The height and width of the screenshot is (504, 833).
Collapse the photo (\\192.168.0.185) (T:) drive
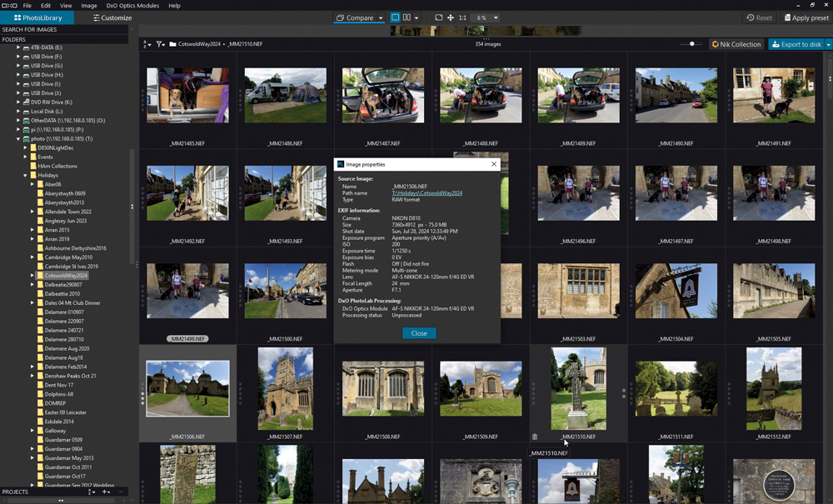18,138
